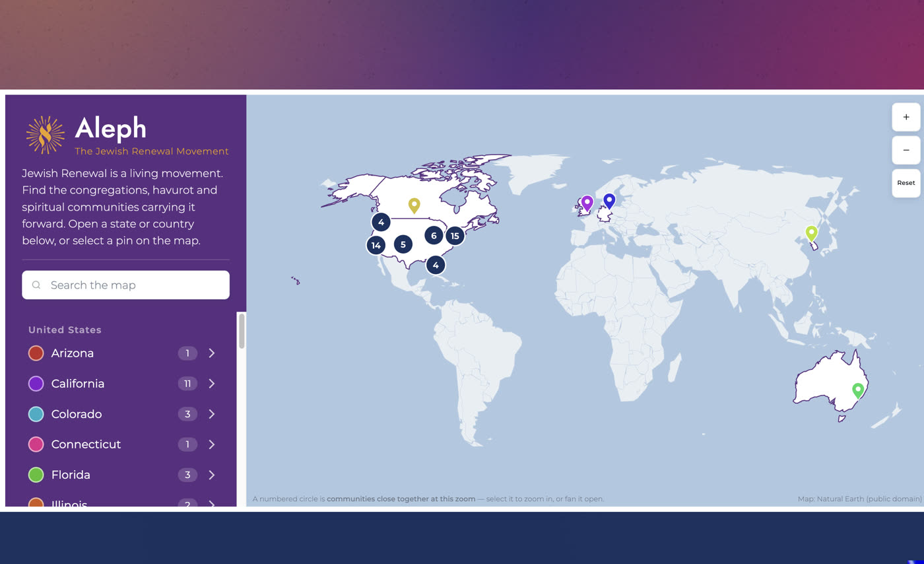
Task: Click the Florida green color dot
Action: point(36,475)
